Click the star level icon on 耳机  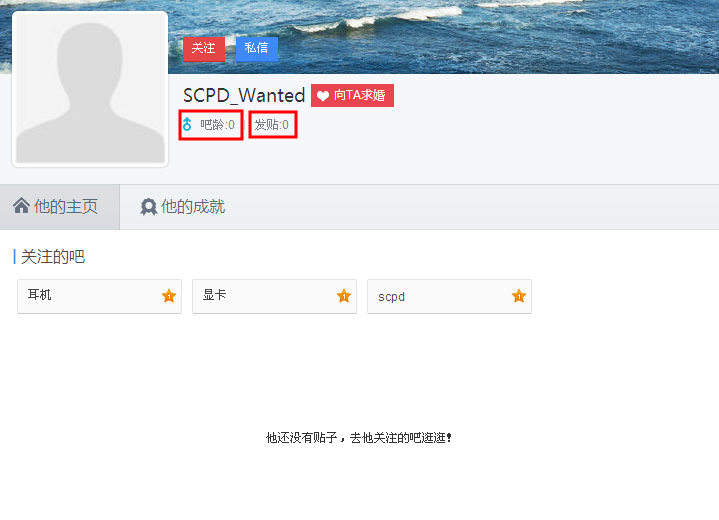coord(169,296)
